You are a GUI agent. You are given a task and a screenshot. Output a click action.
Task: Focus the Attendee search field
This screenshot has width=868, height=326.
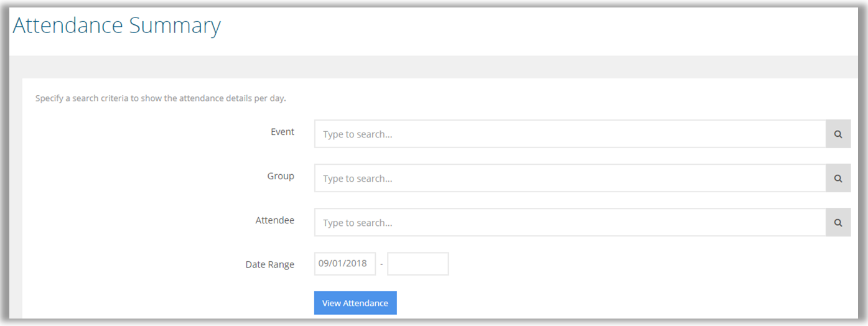tap(569, 223)
